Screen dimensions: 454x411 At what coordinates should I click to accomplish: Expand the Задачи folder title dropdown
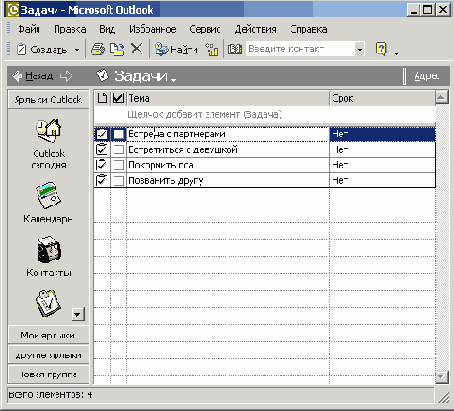[x=173, y=80]
